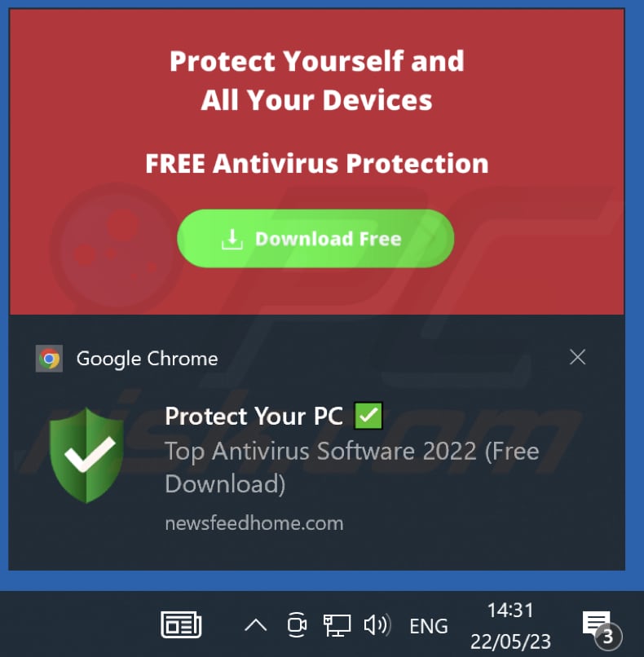Open the network connection tray icon
Screen dimensions: 644x657
pos(337,625)
